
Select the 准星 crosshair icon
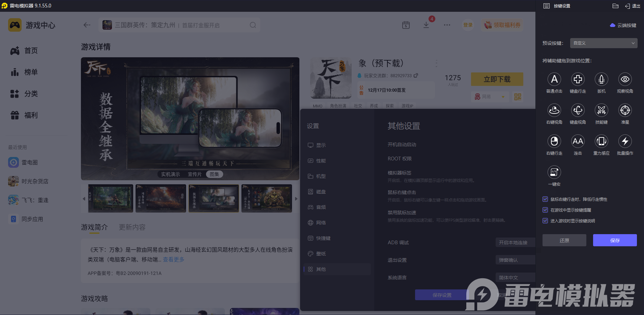click(x=625, y=110)
